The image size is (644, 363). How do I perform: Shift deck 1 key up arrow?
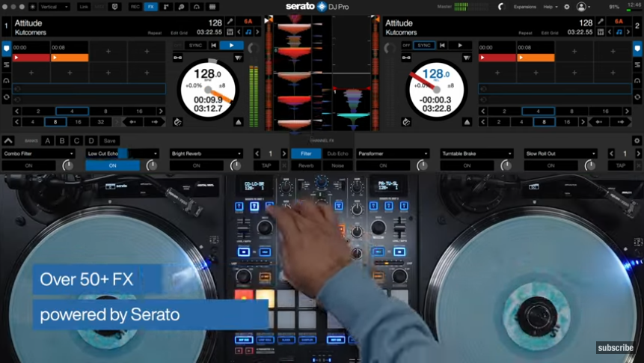point(257,31)
